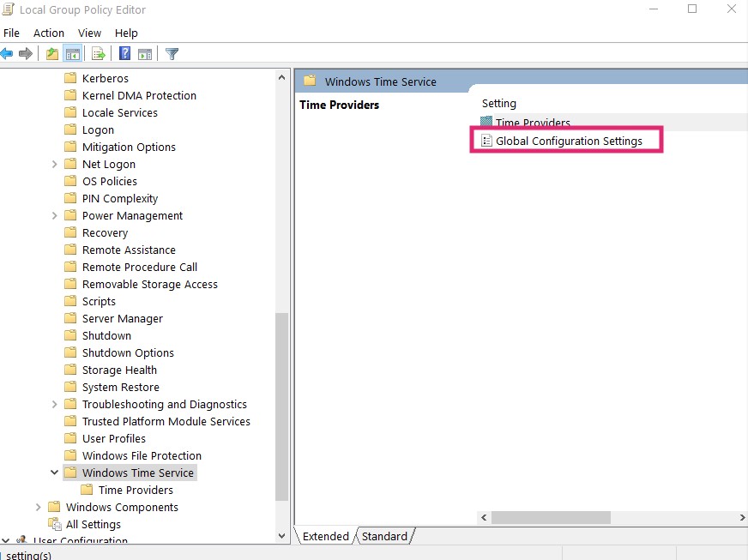The width and height of the screenshot is (748, 560).
Task: Select Remote Procedure Call folder
Action: click(139, 267)
